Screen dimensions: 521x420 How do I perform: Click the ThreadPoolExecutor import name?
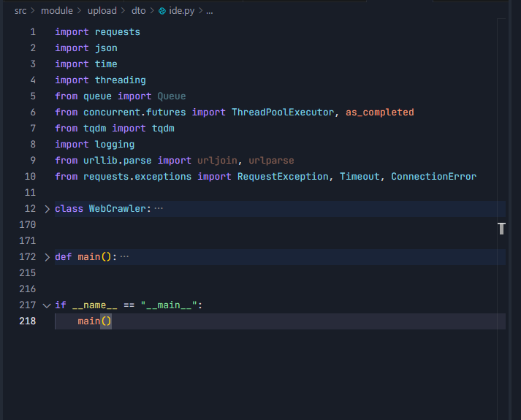[283, 112]
